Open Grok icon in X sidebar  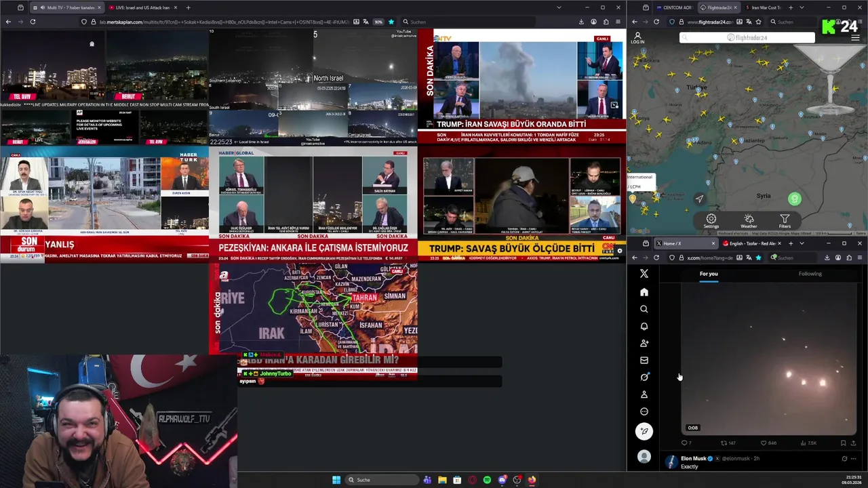click(x=644, y=377)
